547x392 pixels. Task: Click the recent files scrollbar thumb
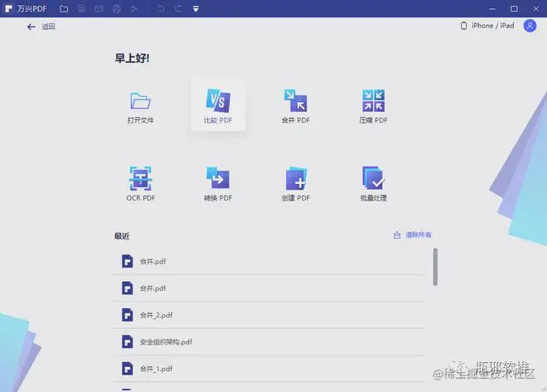click(435, 267)
